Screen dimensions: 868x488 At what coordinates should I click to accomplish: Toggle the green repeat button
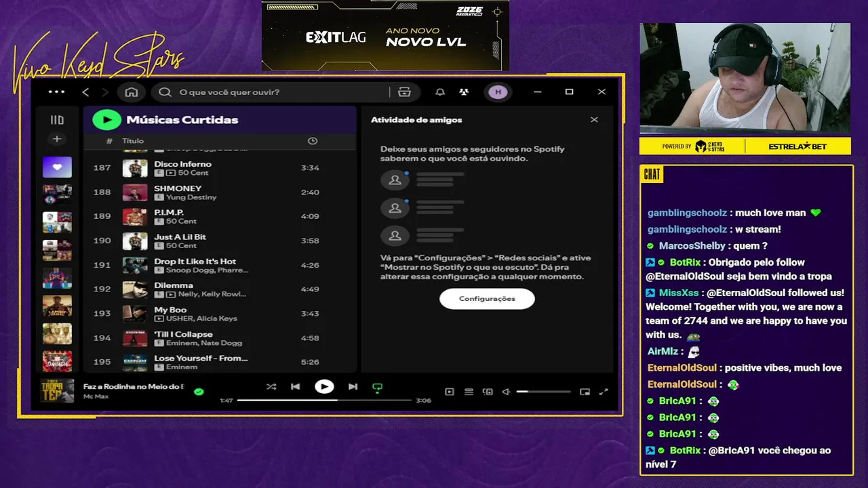pyautogui.click(x=378, y=388)
